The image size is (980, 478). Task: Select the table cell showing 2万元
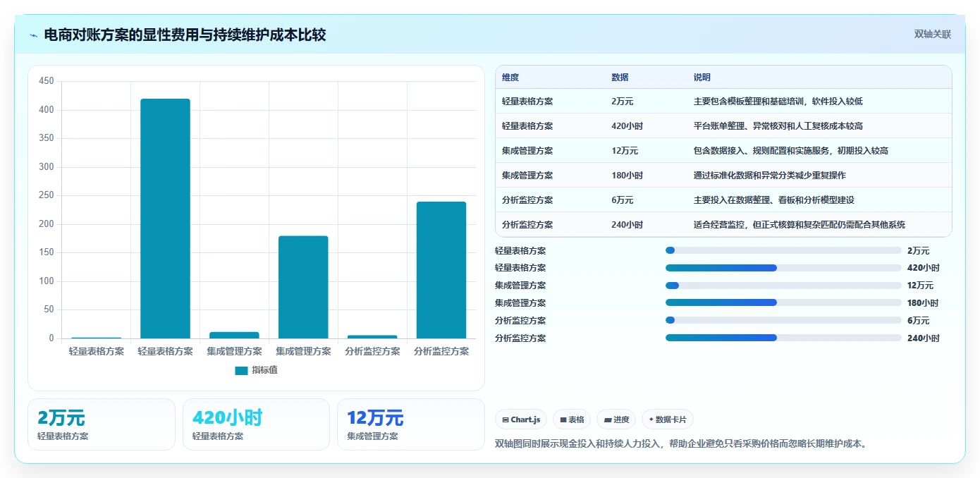click(623, 102)
